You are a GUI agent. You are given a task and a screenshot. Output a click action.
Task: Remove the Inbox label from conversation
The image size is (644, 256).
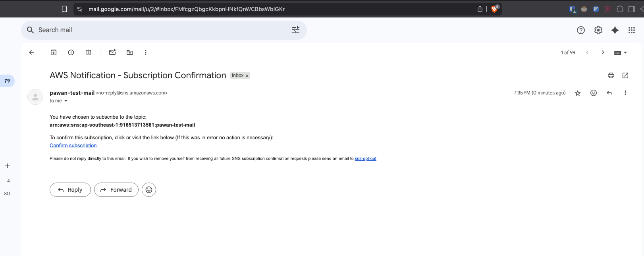coord(247,76)
